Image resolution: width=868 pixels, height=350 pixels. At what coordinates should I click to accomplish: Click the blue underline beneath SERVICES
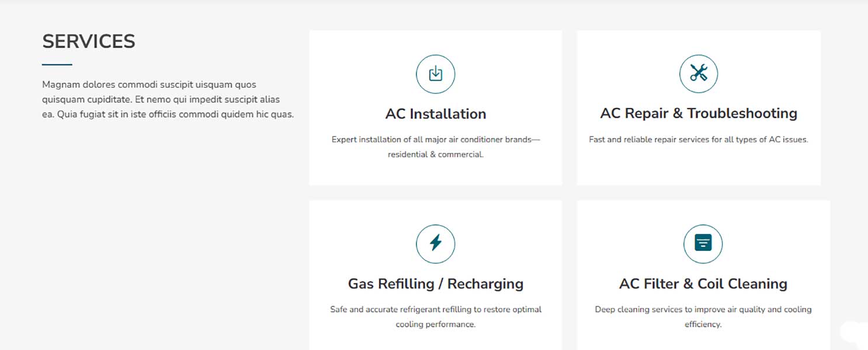(57, 64)
